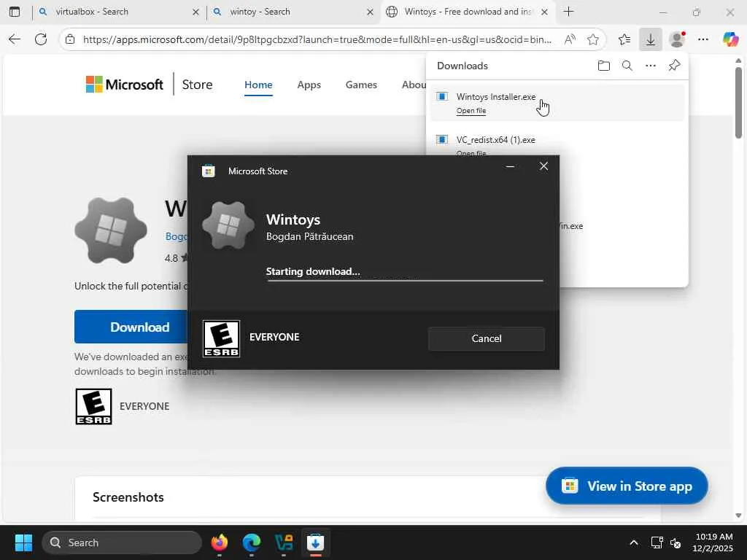The height and width of the screenshot is (560, 747).
Task: Toggle the Downloads toolbar button
Action: tap(650, 39)
